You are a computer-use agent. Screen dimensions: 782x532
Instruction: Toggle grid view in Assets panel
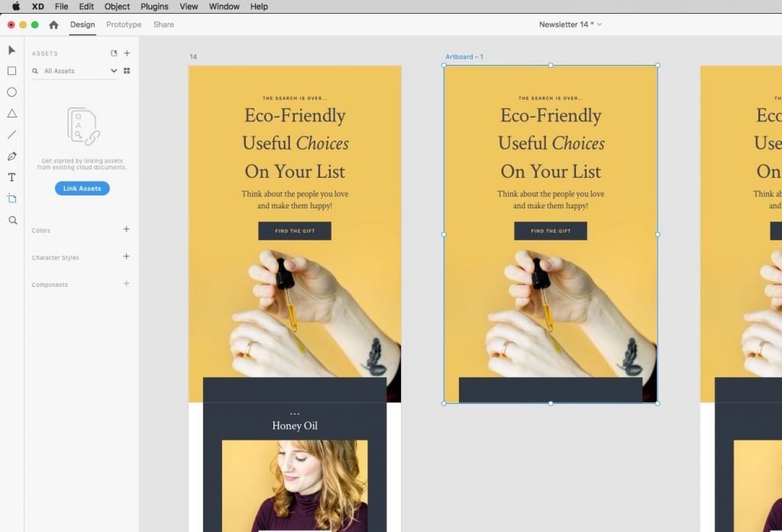127,71
